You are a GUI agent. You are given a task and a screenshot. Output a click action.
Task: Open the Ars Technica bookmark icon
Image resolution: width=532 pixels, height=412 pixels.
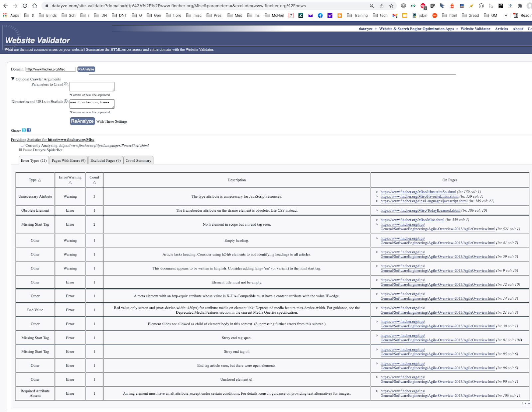[435, 15]
